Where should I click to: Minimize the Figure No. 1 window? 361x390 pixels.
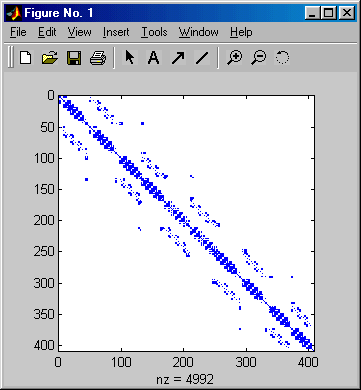(312, 13)
